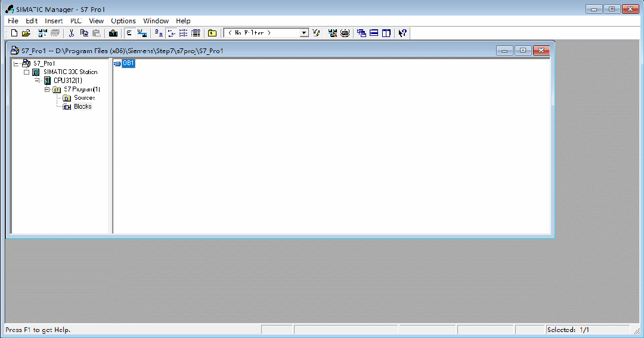Collapse the S7 Program(1) tree node
The height and width of the screenshot is (338, 644).
click(47, 89)
